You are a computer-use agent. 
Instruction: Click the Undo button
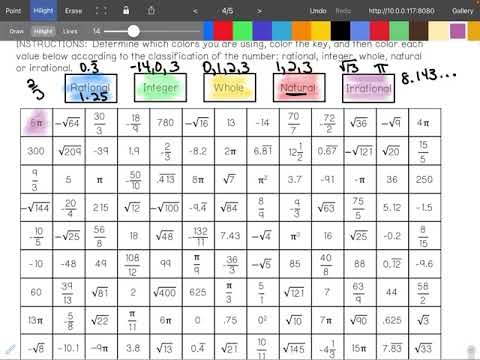[x=318, y=11]
